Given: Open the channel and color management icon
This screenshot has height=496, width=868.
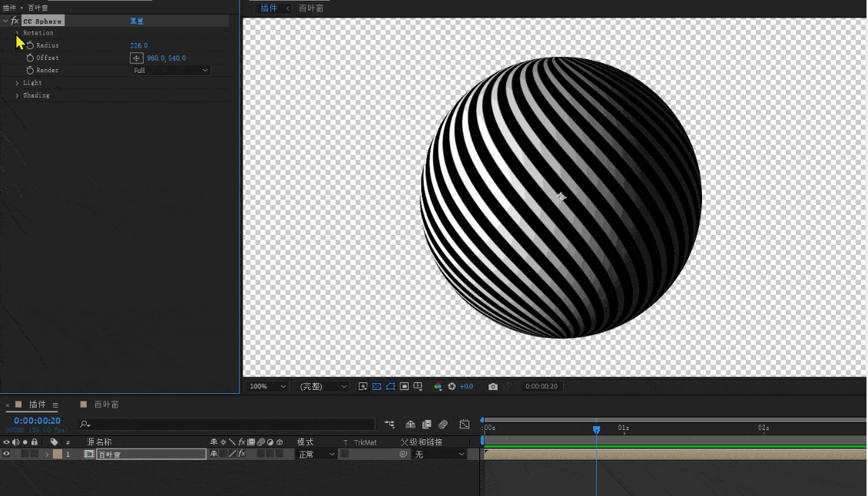Looking at the screenshot, I should coord(438,386).
